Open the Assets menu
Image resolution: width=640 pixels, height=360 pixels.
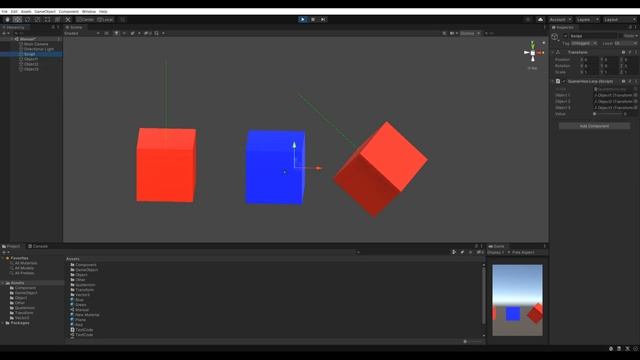pyautogui.click(x=26, y=11)
